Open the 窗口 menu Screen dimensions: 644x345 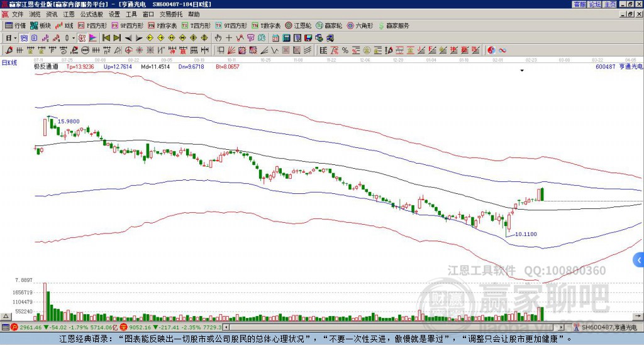point(148,14)
